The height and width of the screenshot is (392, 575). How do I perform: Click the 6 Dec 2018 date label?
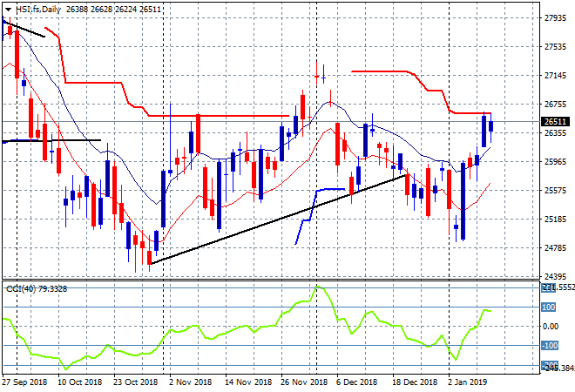tap(356, 382)
